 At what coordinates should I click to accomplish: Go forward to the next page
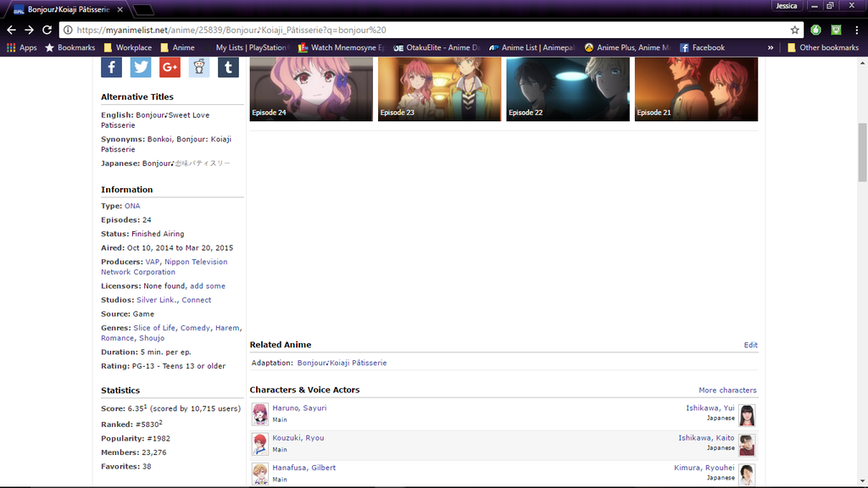[29, 30]
